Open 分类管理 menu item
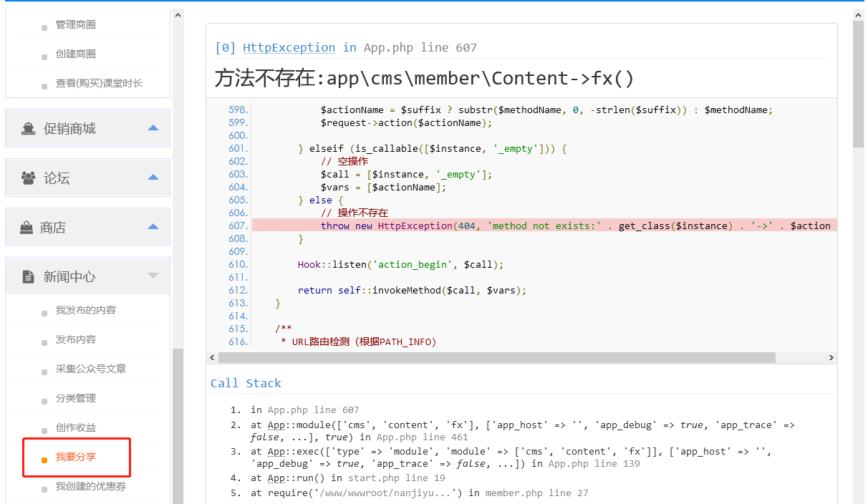The height and width of the screenshot is (504, 868). click(76, 398)
